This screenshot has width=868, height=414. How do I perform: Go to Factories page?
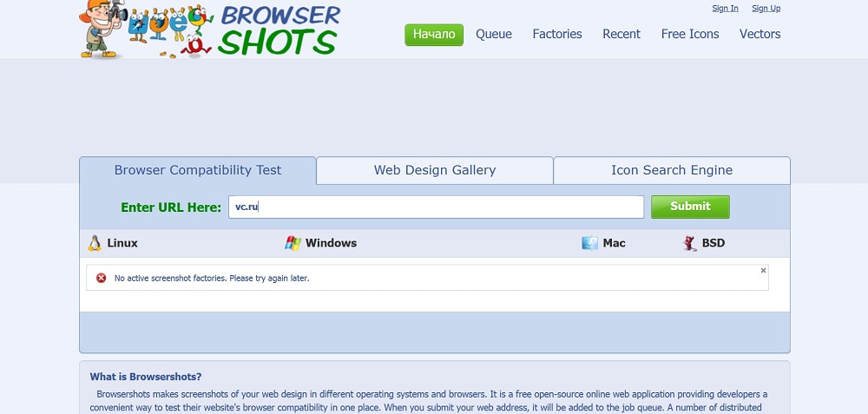coord(557,35)
